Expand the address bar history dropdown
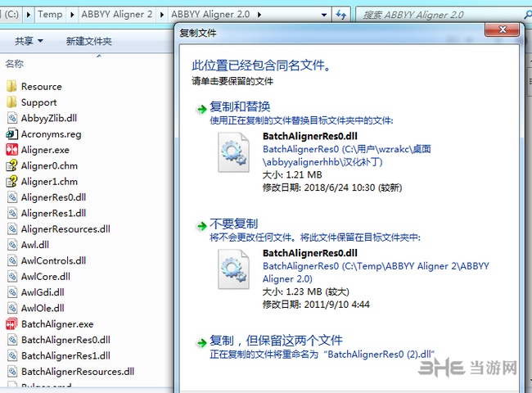The image size is (532, 393). tap(323, 15)
